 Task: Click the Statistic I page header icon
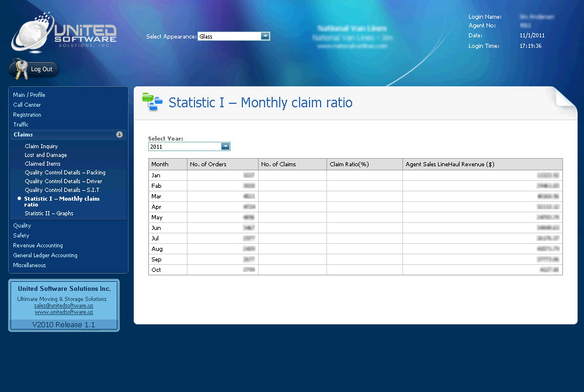[152, 102]
